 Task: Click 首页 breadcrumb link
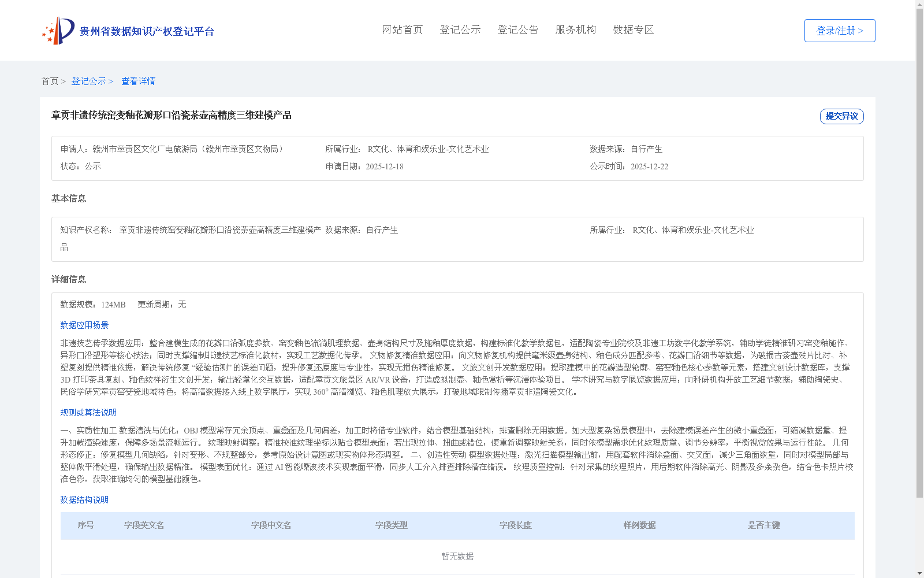click(50, 81)
